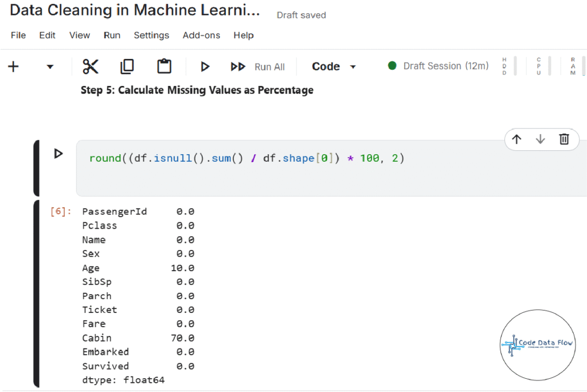The width and height of the screenshot is (587, 392).
Task: Click the add cell plus icon
Action: [13, 66]
